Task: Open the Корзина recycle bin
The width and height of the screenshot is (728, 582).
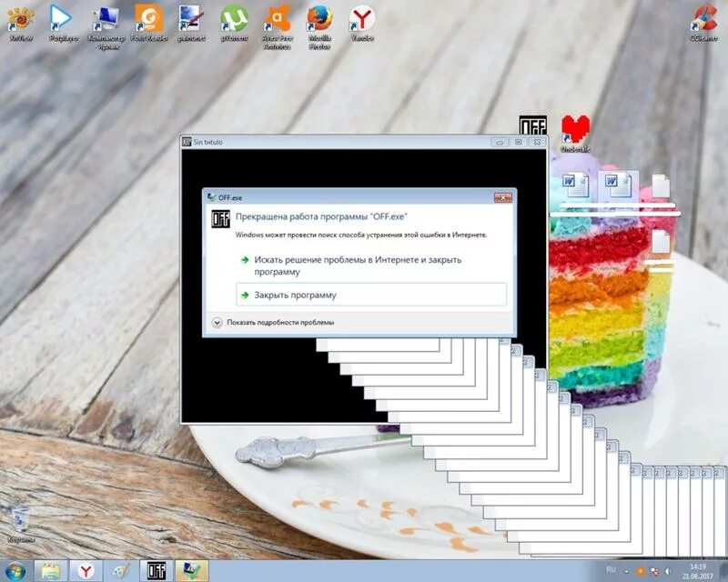Action: coord(21,526)
